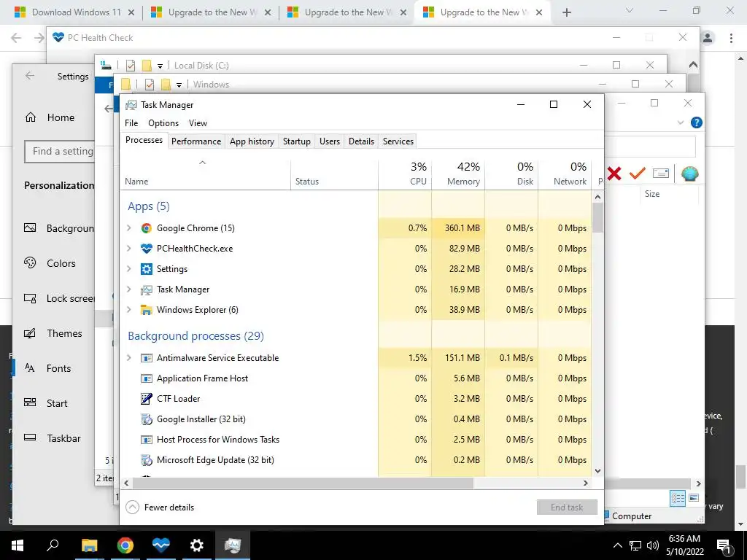The width and height of the screenshot is (747, 560).
Task: Show hidden tray icons chevron
Action: pyautogui.click(x=617, y=545)
